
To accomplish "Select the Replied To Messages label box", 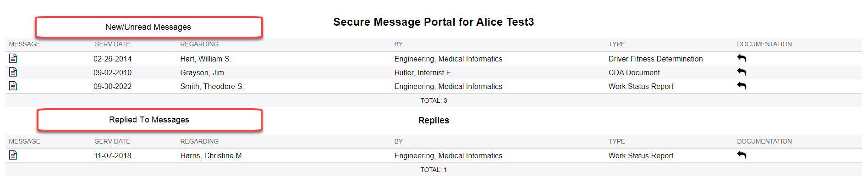I will tap(149, 120).
